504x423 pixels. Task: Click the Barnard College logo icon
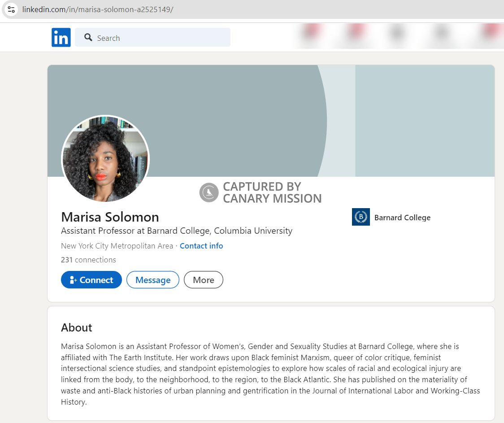pos(361,217)
